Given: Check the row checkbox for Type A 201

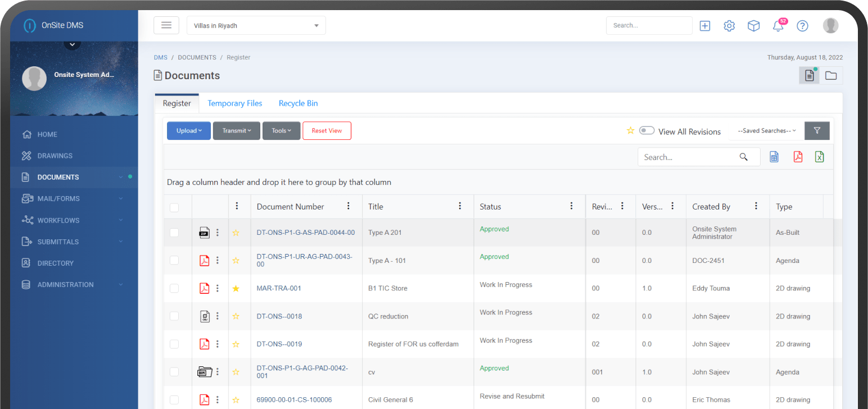Looking at the screenshot, I should [174, 233].
